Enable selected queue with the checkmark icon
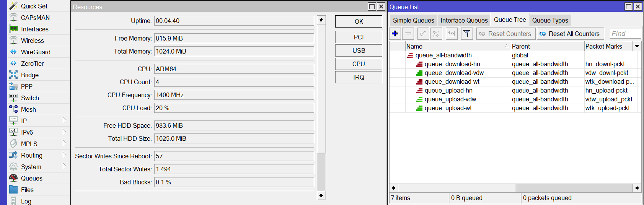 423,34
